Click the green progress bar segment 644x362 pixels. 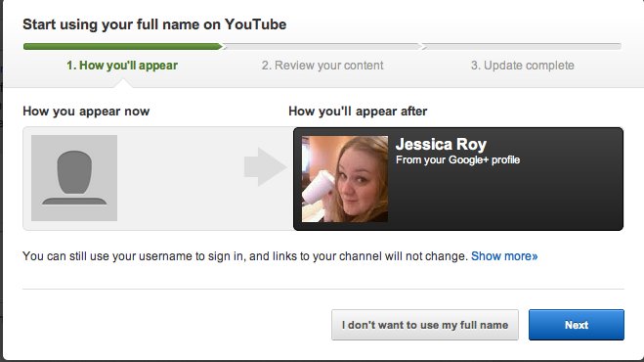pos(122,47)
